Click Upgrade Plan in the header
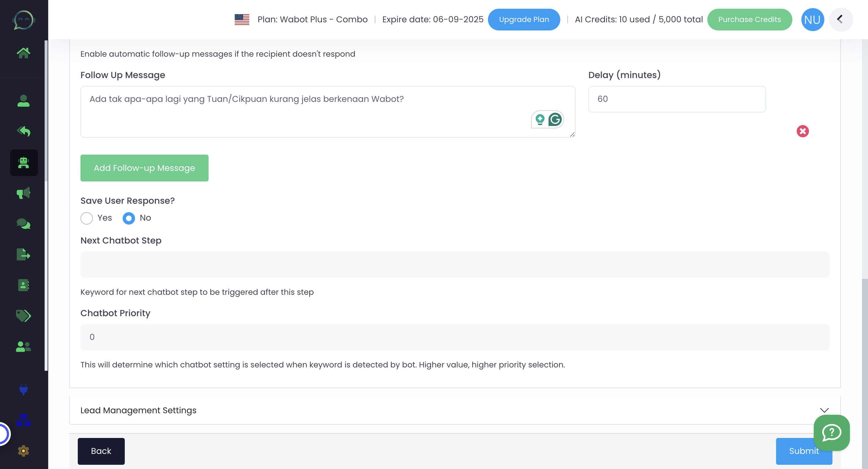The height and width of the screenshot is (469, 868). [524, 19]
